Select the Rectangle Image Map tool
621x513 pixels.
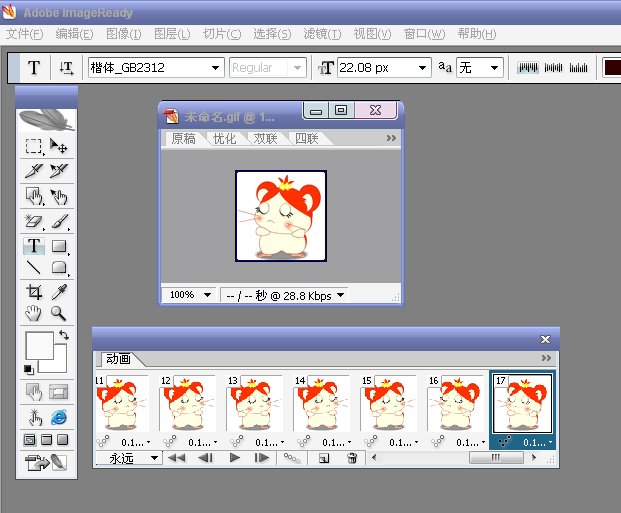(34, 196)
